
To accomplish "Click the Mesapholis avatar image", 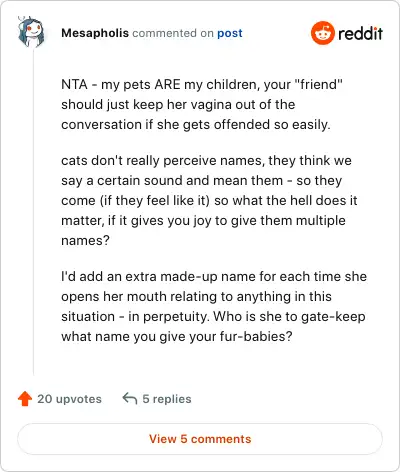I will [31, 32].
